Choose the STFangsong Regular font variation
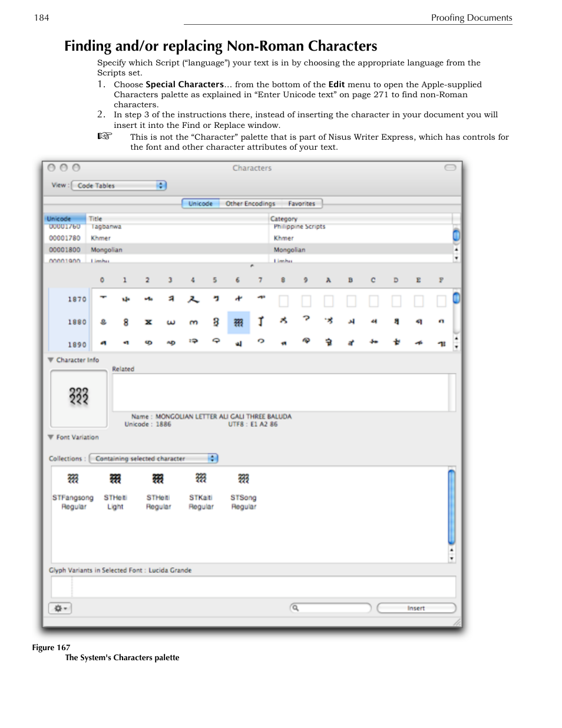This screenshot has height=728, width=562. (73, 490)
